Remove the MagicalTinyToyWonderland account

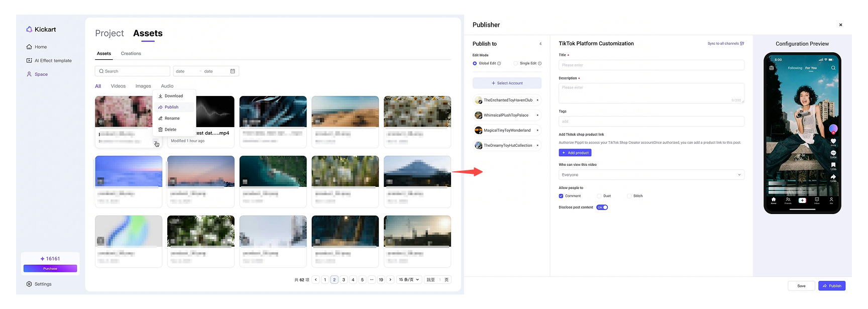pyautogui.click(x=537, y=130)
